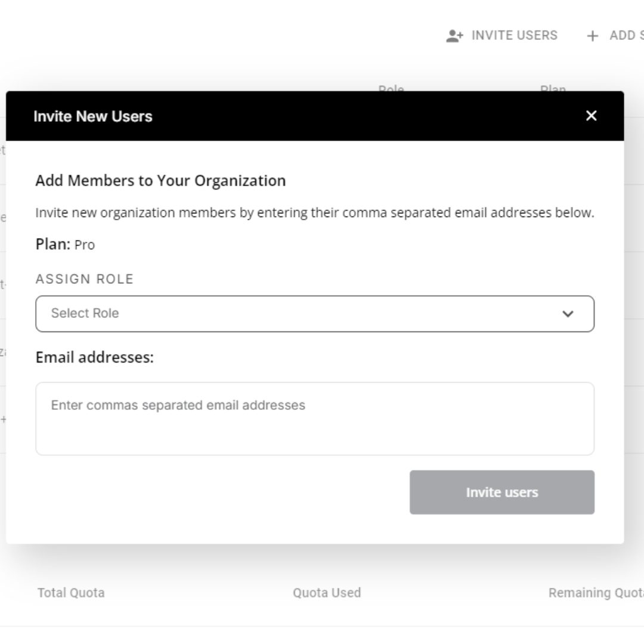Click the Invite New Users dialog title

[x=93, y=116]
